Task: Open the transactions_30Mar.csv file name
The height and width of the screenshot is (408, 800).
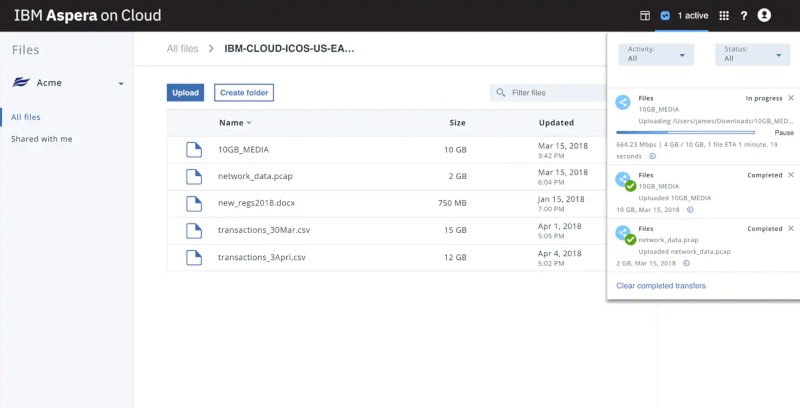Action: tap(264, 230)
